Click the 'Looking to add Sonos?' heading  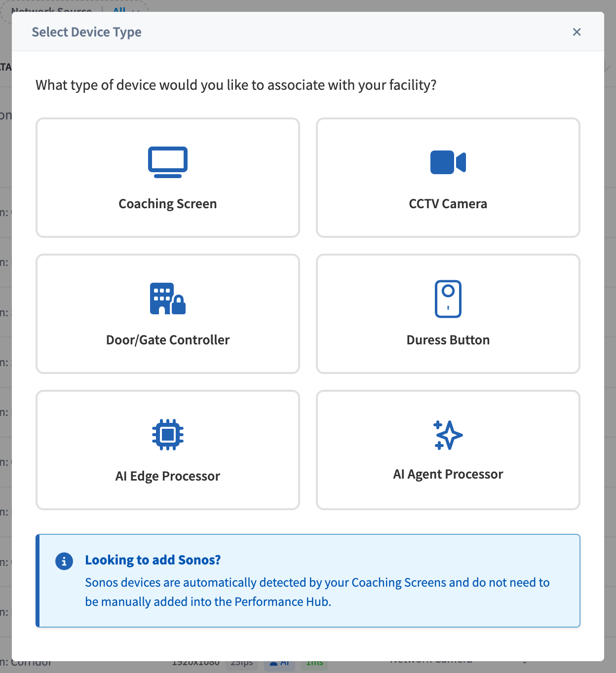[x=153, y=560]
